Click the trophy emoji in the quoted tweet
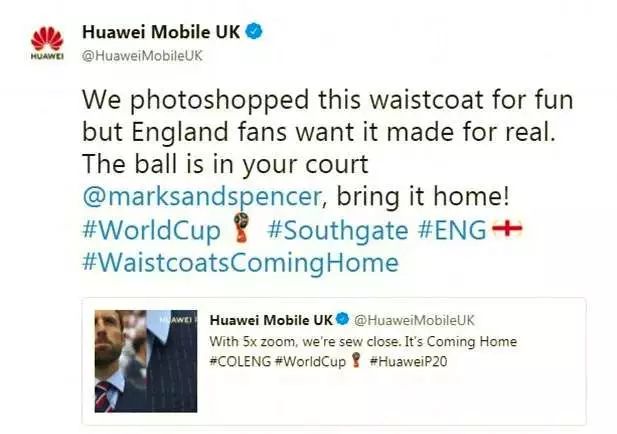This screenshot has height=434, width=617. coord(357,360)
